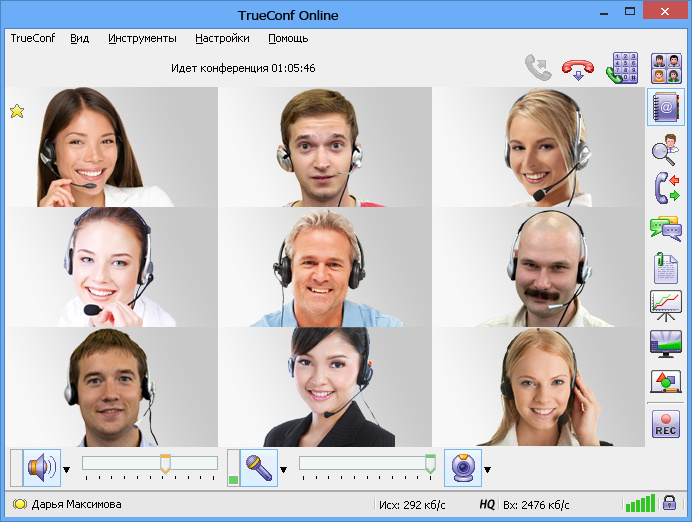This screenshot has width=692, height=522.
Task: Select blonde woman holding earpiece video
Action: 538,387
